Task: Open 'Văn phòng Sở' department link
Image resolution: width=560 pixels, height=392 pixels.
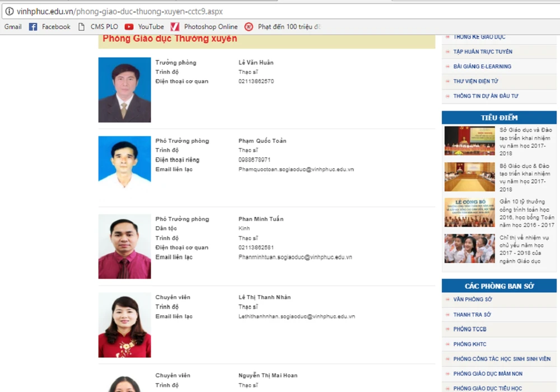Action: (473, 300)
